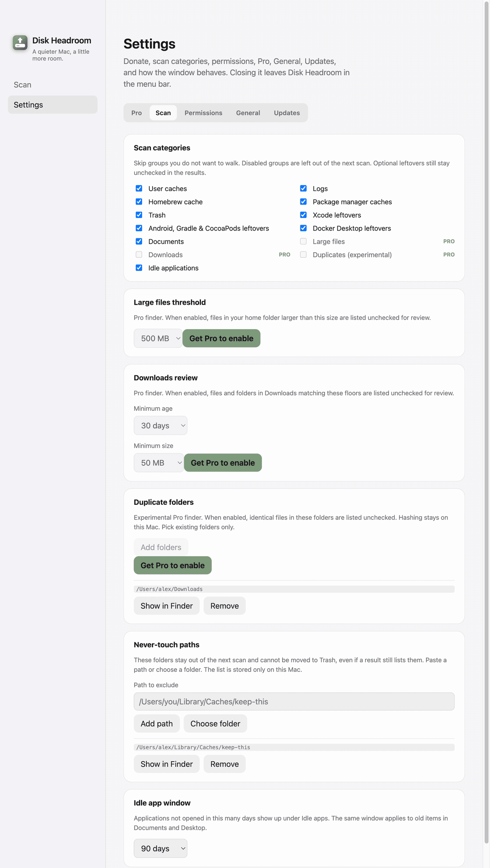The image size is (490, 868).
Task: Go to the Updates tab
Action: [x=287, y=113]
